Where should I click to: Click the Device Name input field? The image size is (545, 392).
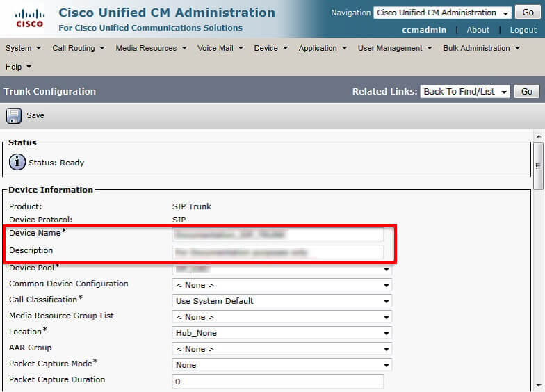[278, 234]
